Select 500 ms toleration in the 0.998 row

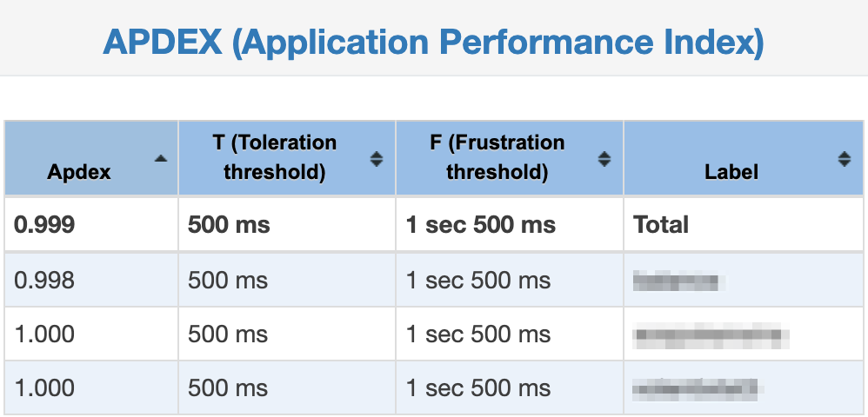click(x=228, y=281)
